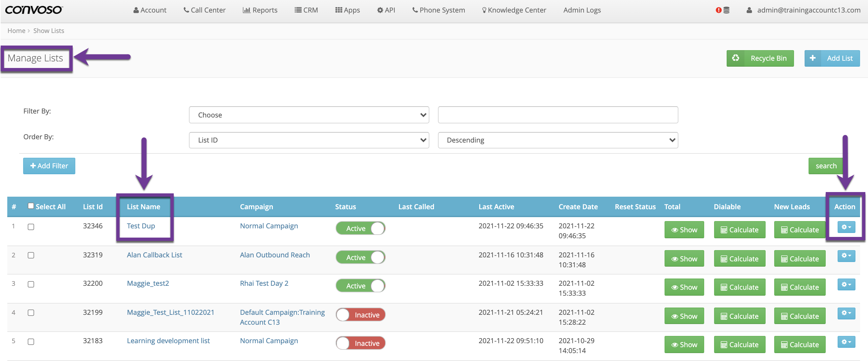Tick the checkbox for list 32319
This screenshot has width=868, height=361.
coord(31,255)
